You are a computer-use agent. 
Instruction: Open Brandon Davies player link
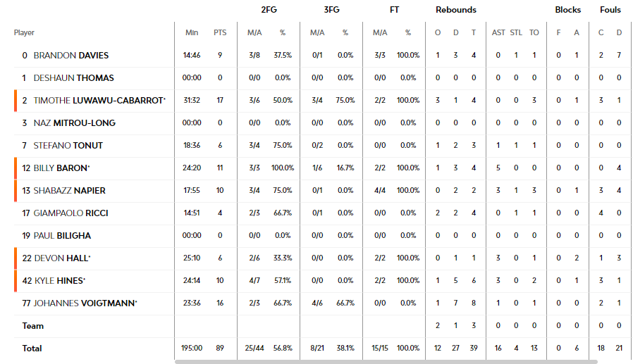[x=71, y=56]
